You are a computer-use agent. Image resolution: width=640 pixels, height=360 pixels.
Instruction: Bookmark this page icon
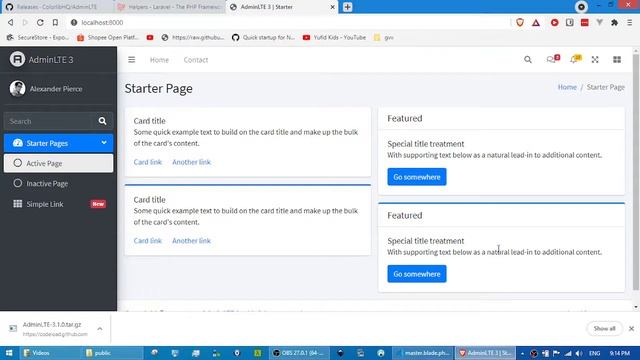pos(55,22)
